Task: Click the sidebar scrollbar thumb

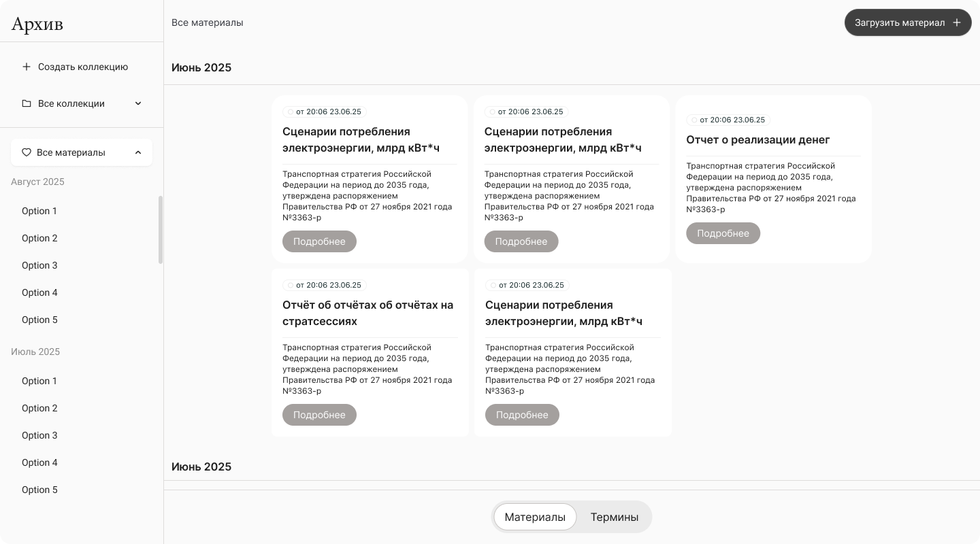Action: click(161, 230)
